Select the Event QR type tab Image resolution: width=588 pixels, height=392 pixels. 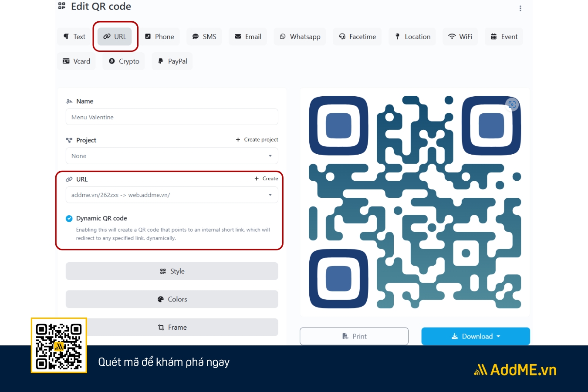[x=504, y=37]
